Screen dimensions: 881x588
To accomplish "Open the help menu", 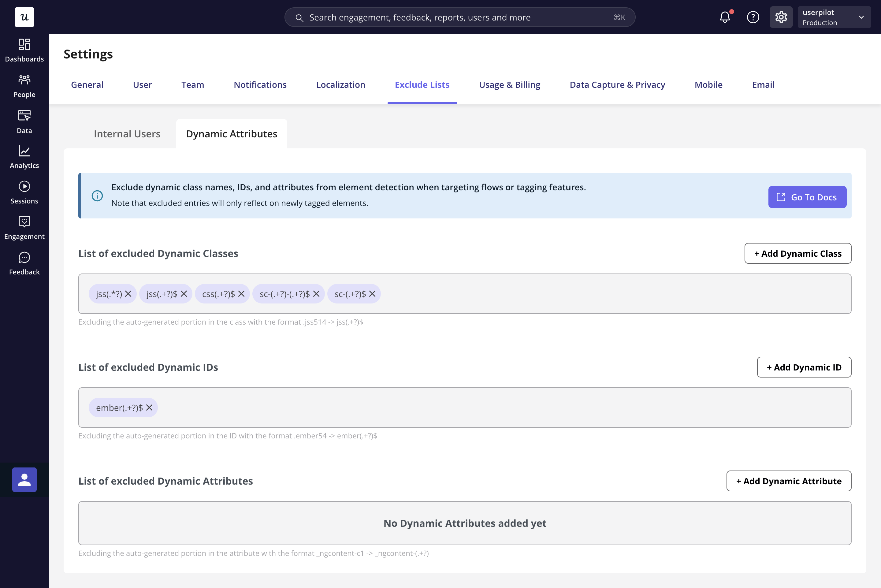I will coord(753,17).
